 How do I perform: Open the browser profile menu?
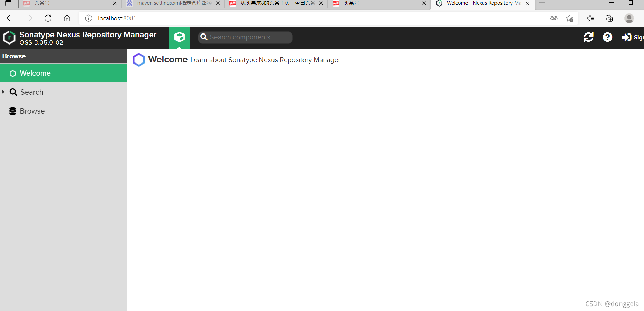click(x=629, y=18)
